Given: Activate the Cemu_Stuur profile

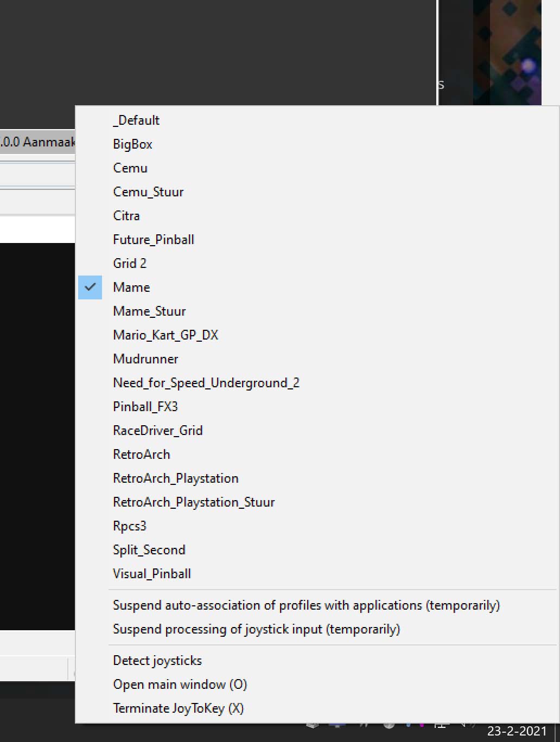Looking at the screenshot, I should point(317,192).
